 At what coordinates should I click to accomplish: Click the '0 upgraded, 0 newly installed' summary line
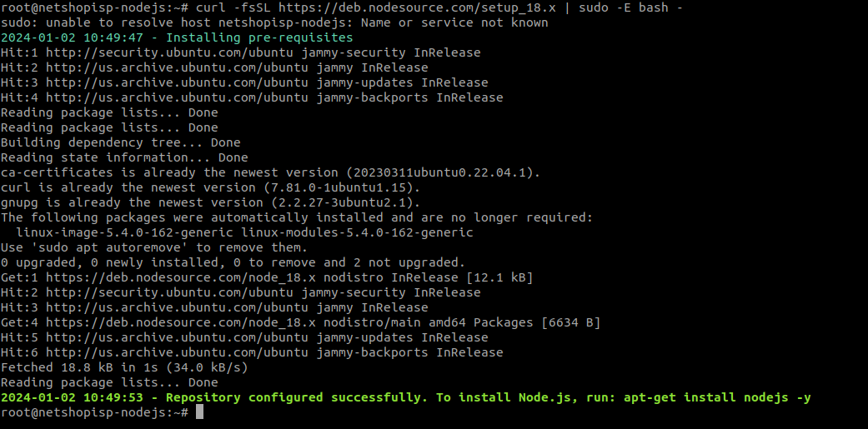(233, 262)
